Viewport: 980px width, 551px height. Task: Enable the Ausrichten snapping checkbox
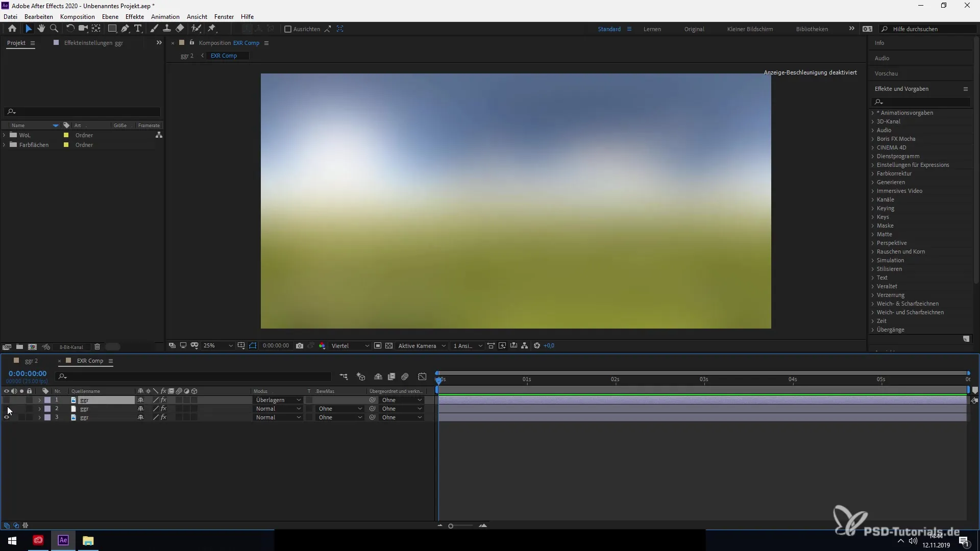pos(288,29)
